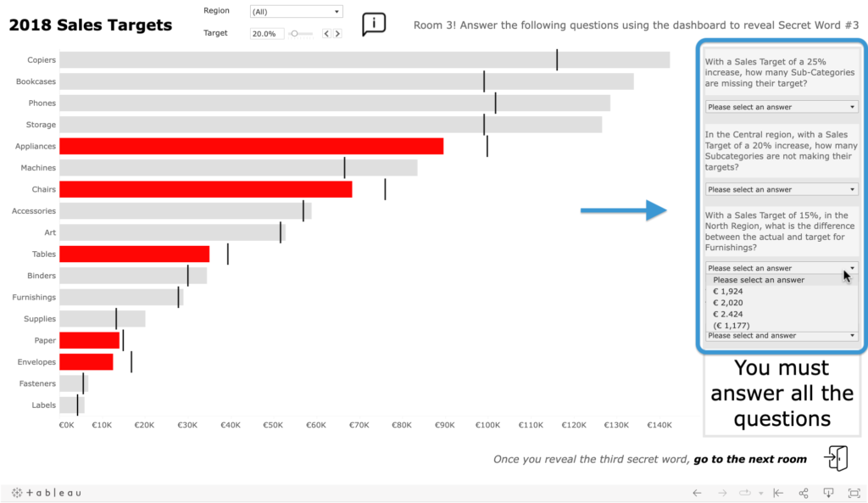Click the Revert icon to reset the dashboard
The height and width of the screenshot is (503, 868).
pos(778,493)
